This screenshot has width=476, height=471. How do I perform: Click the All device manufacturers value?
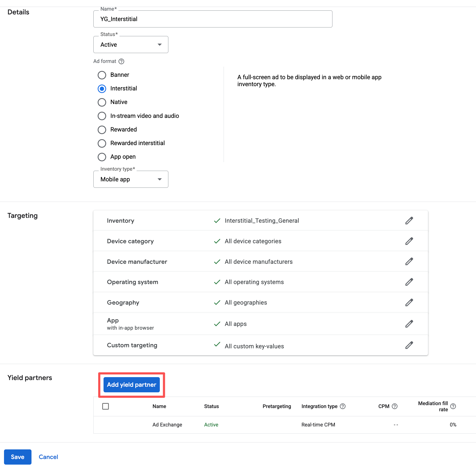click(259, 262)
